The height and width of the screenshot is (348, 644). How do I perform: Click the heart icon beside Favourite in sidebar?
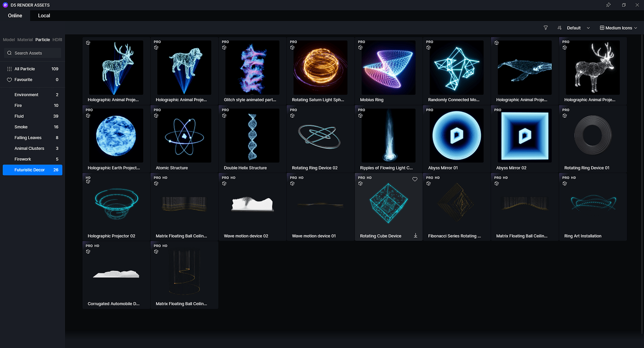(x=9, y=80)
